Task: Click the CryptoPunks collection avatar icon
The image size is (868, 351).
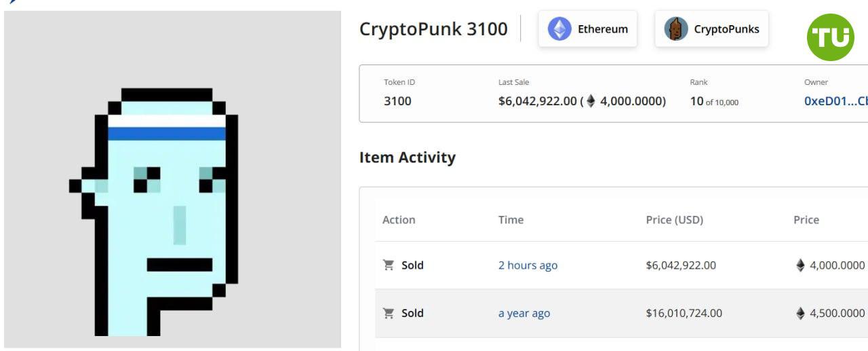Action: point(675,29)
